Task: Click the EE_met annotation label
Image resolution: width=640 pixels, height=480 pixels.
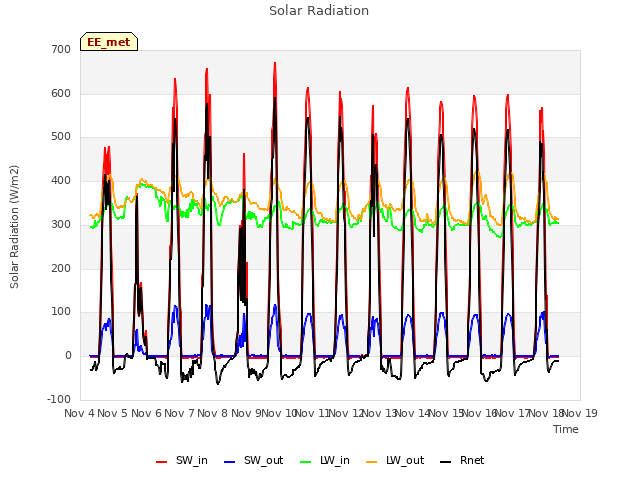Action: point(109,42)
